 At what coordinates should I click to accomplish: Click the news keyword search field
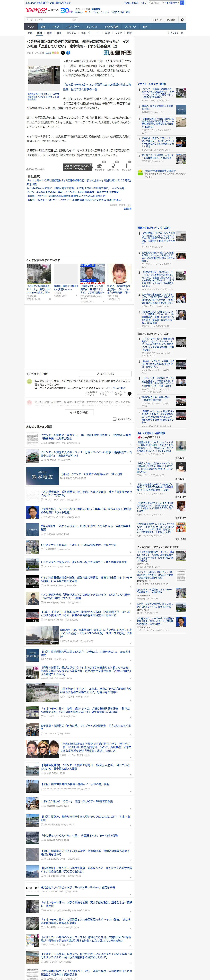point(49,20)
